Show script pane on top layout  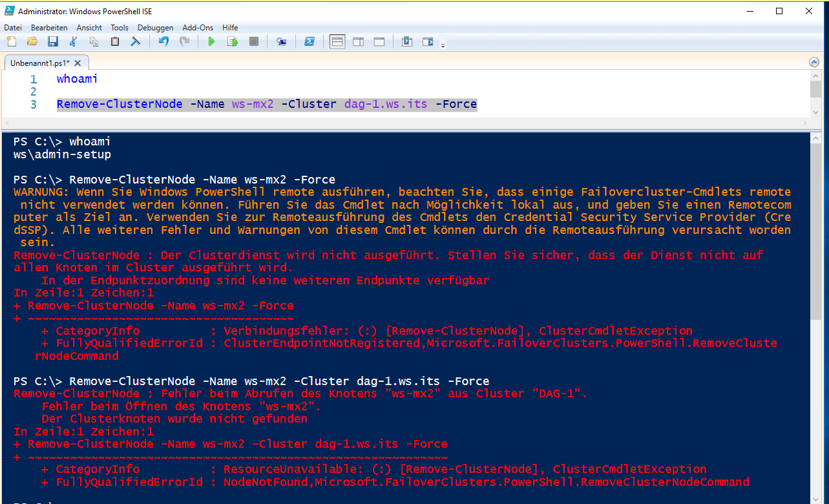click(x=337, y=41)
